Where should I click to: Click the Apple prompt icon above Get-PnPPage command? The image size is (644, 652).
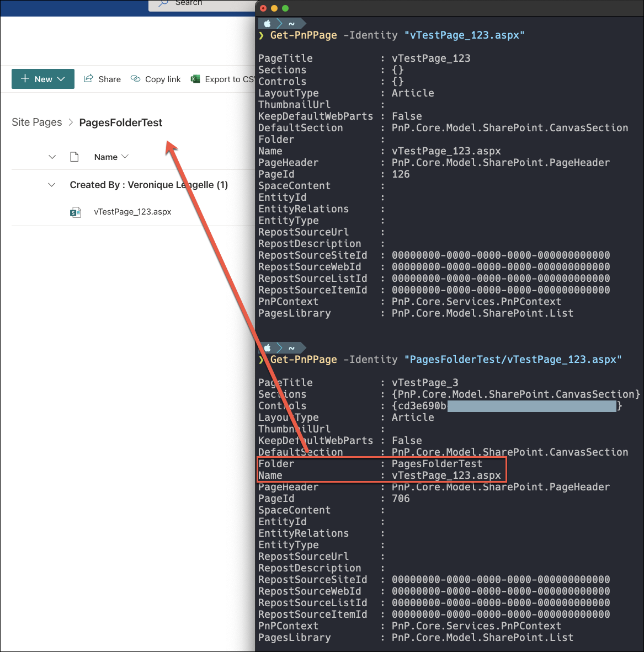pyautogui.click(x=267, y=23)
